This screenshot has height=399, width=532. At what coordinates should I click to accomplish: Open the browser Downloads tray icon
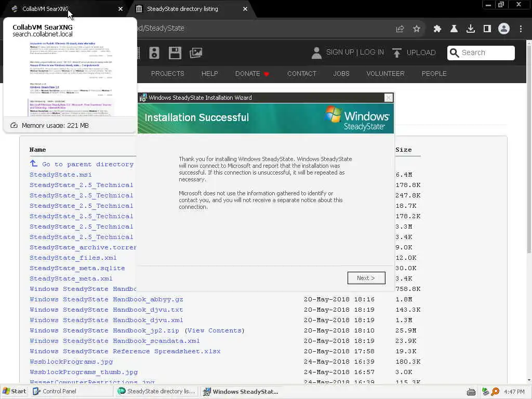(x=471, y=29)
